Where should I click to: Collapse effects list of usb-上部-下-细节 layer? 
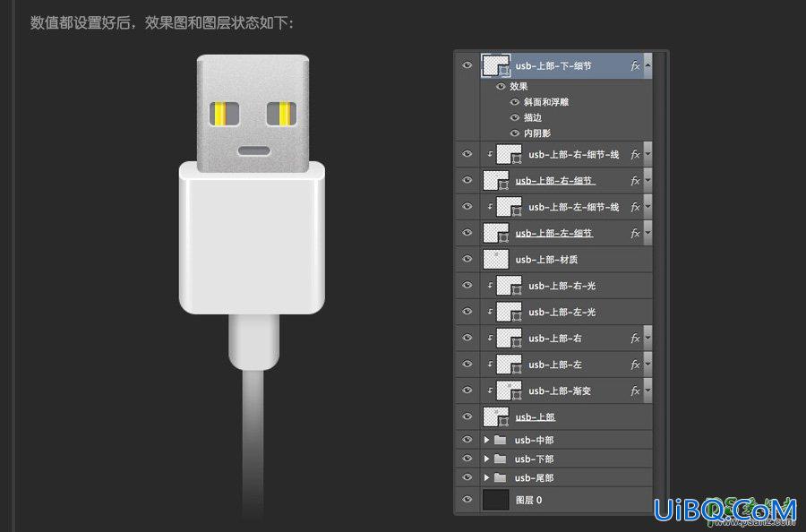pos(647,65)
